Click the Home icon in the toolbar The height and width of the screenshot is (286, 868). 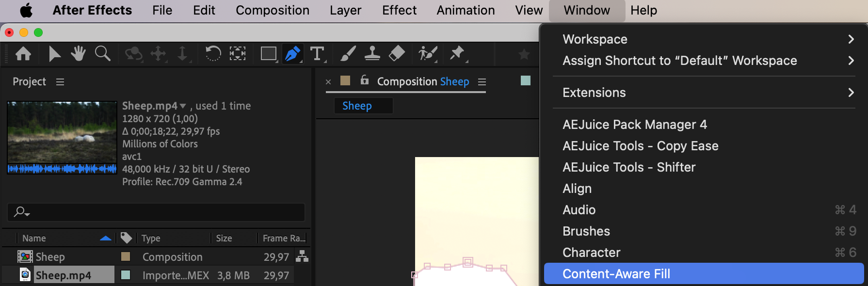click(x=23, y=53)
